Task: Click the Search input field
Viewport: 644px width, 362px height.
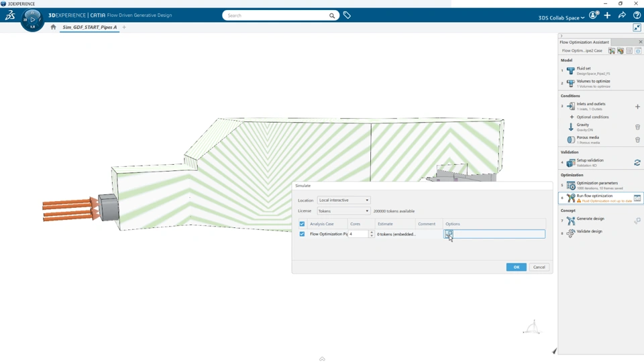Action: (x=277, y=15)
